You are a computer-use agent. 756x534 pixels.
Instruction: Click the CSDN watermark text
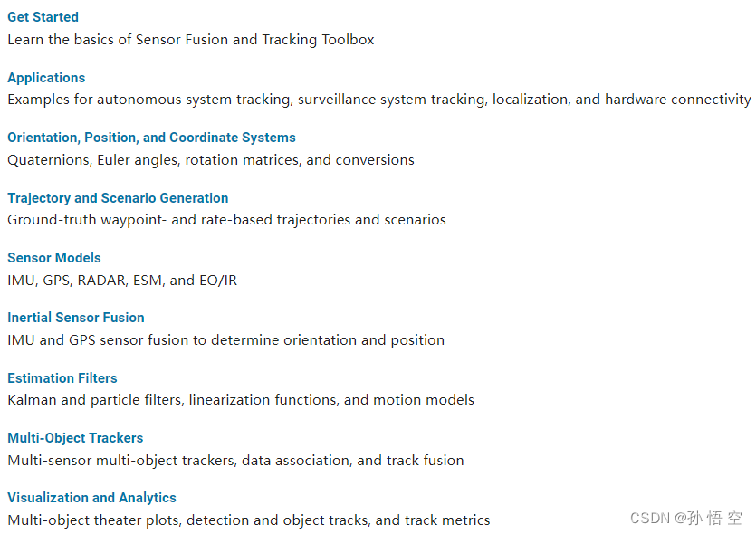(x=685, y=518)
